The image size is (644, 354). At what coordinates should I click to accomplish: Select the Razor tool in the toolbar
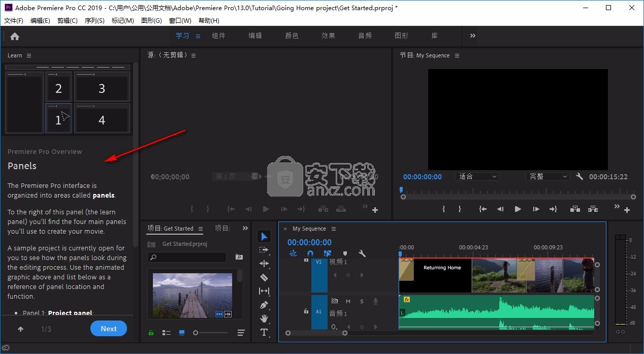264,277
